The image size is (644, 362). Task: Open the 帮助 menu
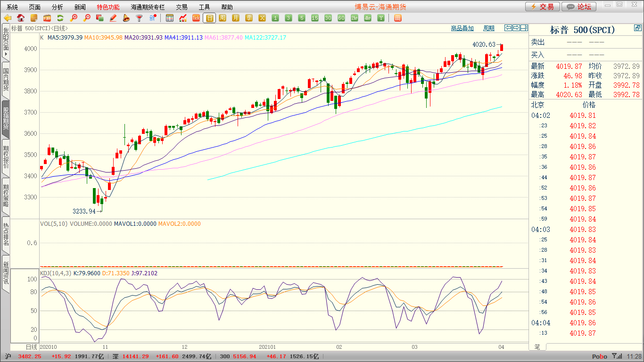click(x=227, y=7)
